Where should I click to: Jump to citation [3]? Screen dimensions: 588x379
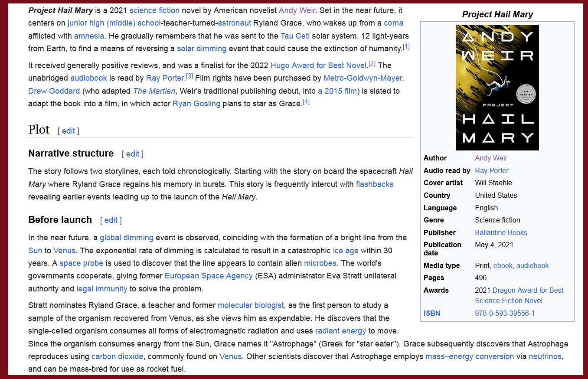click(189, 76)
